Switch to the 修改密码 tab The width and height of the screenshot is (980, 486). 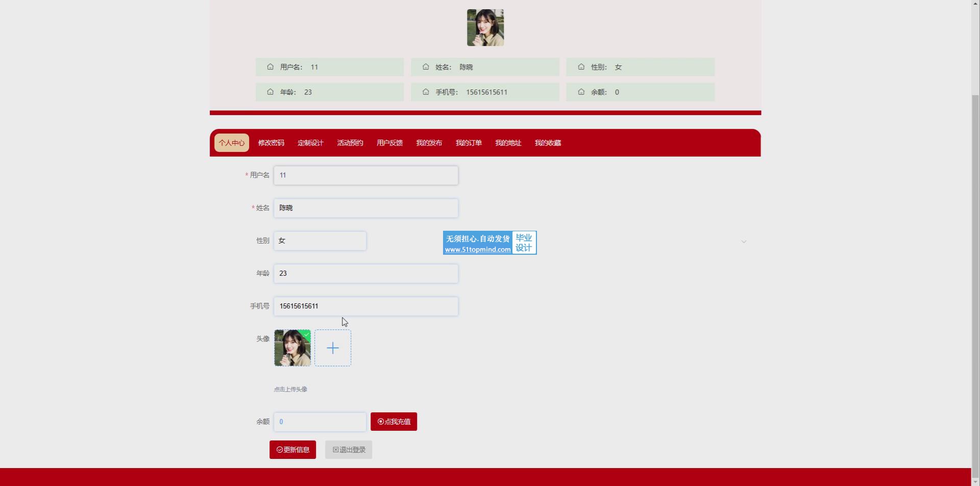271,143
